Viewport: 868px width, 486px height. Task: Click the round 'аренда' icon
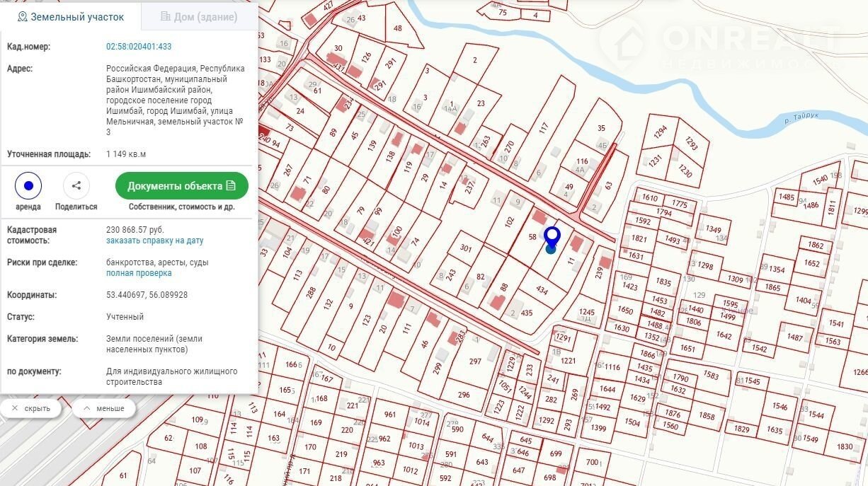click(x=28, y=186)
